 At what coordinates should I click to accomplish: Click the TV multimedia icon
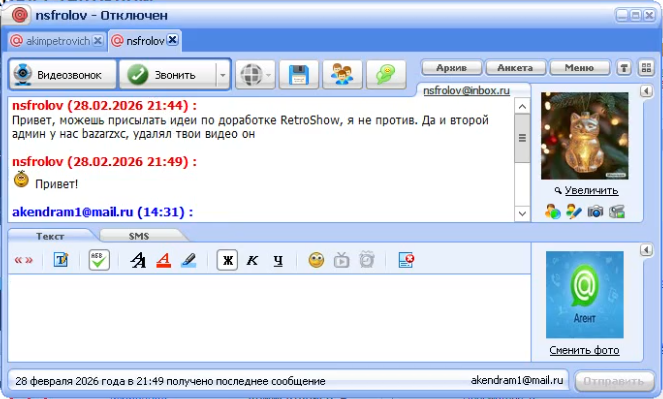(342, 260)
